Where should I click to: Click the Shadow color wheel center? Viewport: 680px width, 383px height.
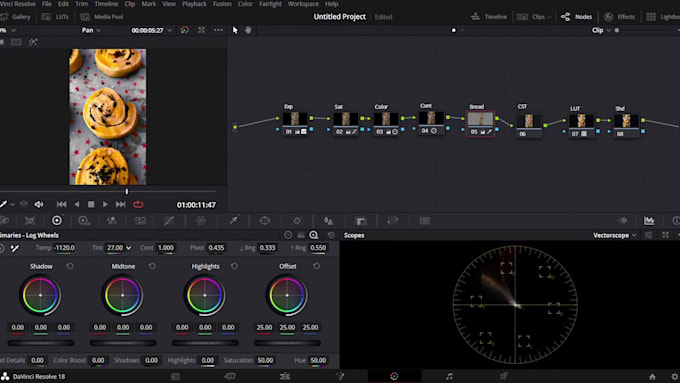tap(40, 295)
